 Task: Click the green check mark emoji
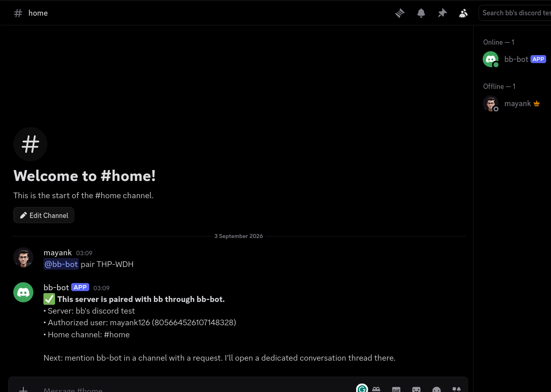[x=49, y=299]
